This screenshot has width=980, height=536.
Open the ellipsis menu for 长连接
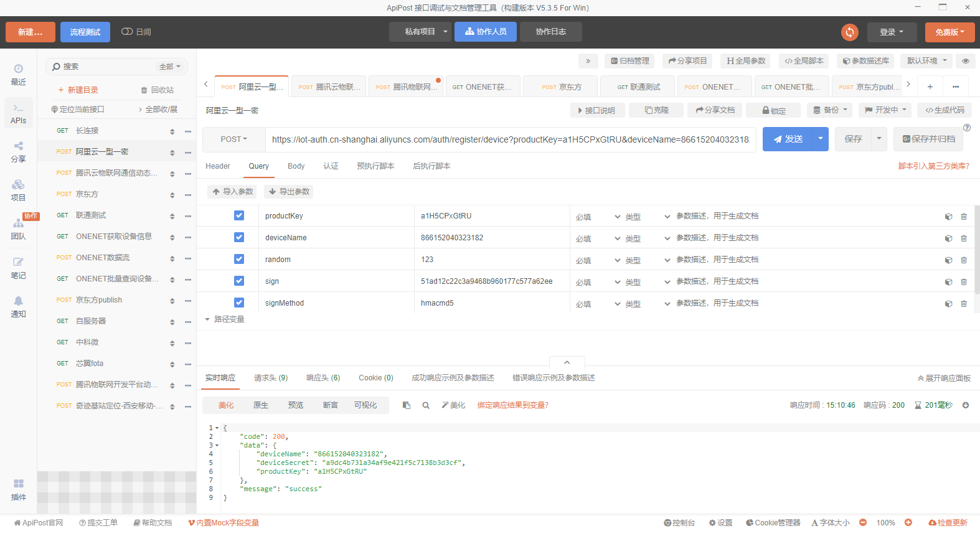tap(188, 131)
